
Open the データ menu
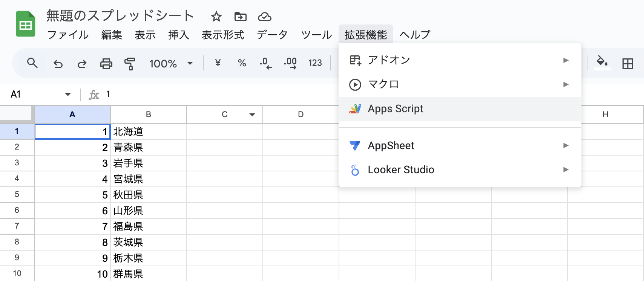tap(272, 35)
